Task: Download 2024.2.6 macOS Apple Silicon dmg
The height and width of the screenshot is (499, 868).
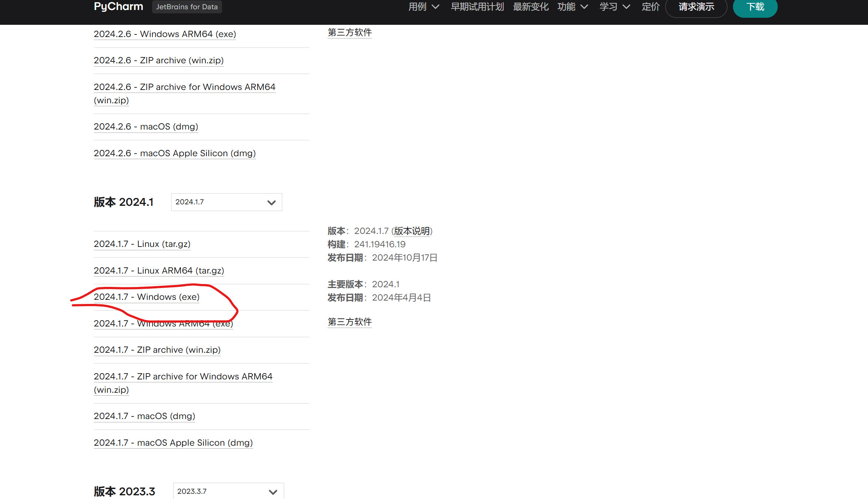Action: 174,153
